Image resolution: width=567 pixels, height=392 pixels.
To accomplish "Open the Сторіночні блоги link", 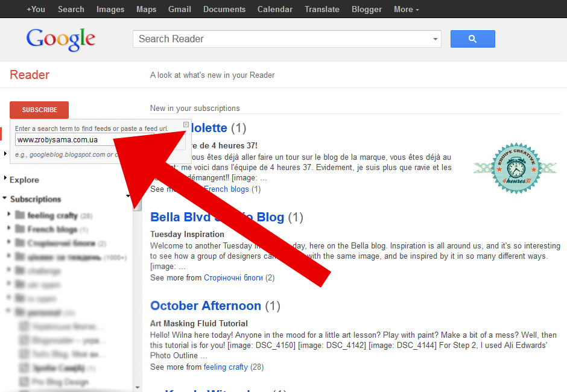I will (x=233, y=278).
